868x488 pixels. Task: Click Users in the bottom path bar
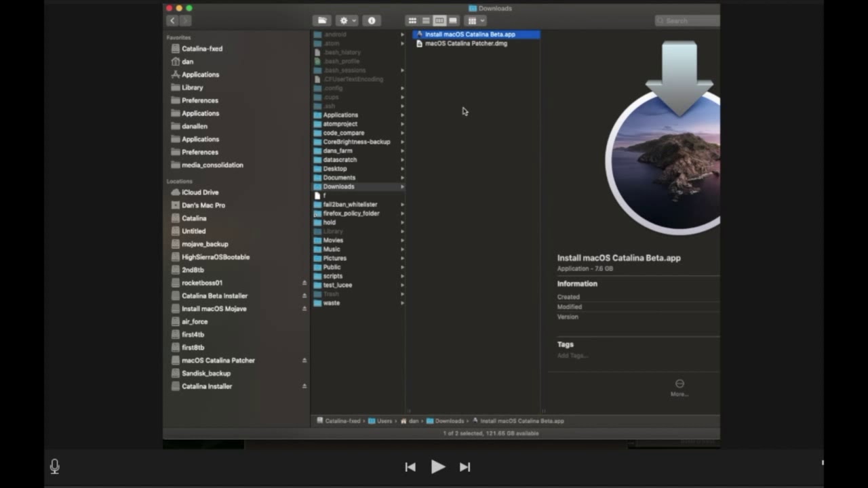[x=380, y=421]
